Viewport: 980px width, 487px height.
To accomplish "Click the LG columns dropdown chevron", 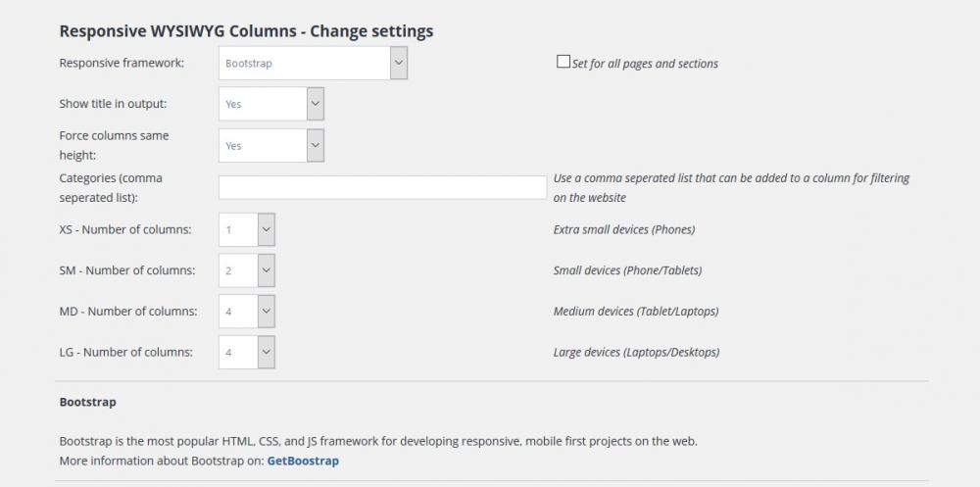I will click(x=266, y=352).
